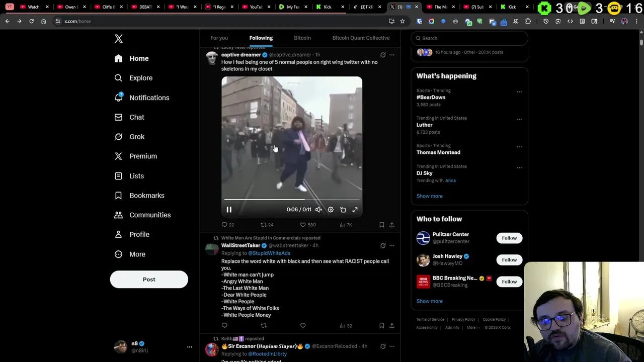Like the WallStreetTaker post
The width and height of the screenshot is (644, 362).
[x=303, y=326]
